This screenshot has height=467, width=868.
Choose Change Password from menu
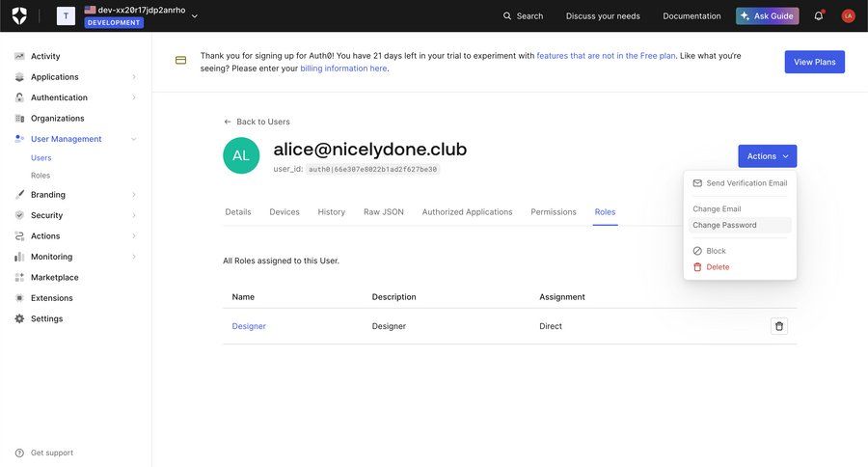740,225
